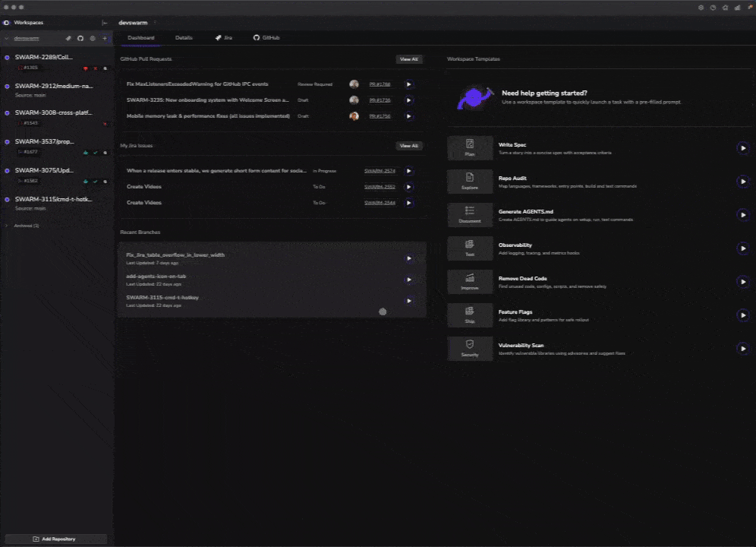This screenshot has width=756, height=547.
Task: Run the Generate AGENTS.md template
Action: [743, 215]
